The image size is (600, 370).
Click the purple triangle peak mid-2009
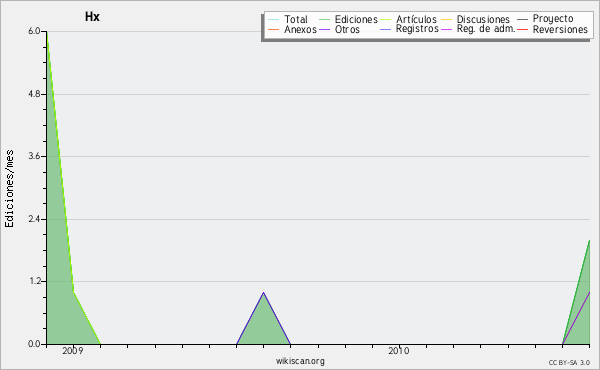click(263, 293)
